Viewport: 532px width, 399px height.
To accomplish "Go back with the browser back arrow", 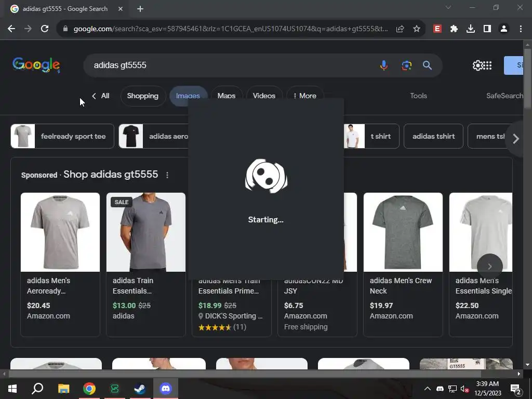I will coord(11,29).
